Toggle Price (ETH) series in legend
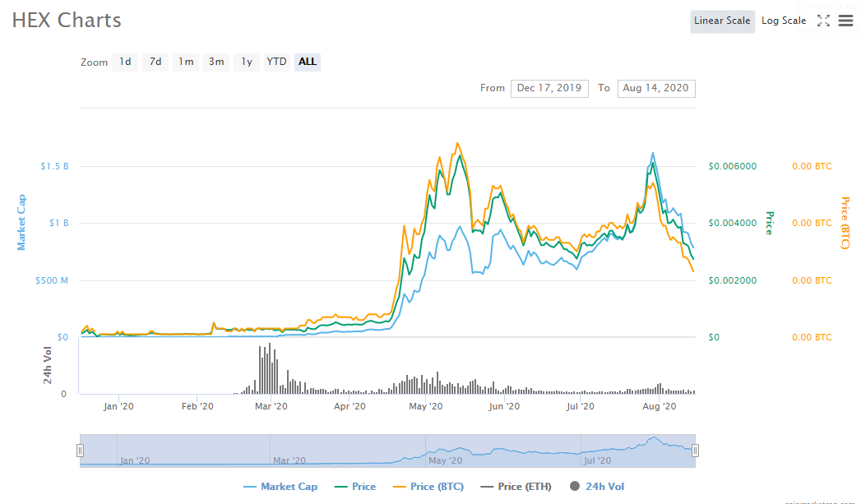 516,487
